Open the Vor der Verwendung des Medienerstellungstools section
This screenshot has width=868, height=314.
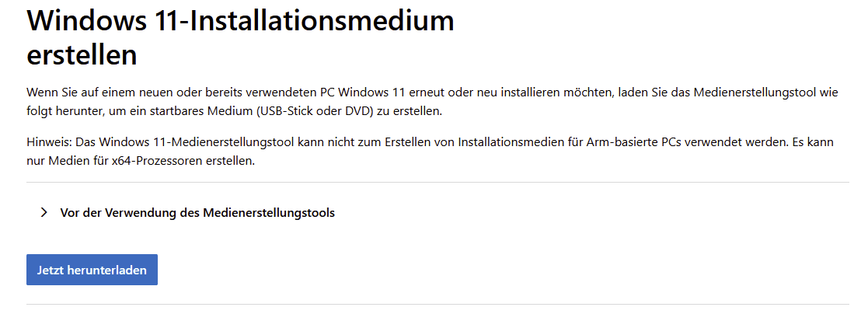coord(197,212)
